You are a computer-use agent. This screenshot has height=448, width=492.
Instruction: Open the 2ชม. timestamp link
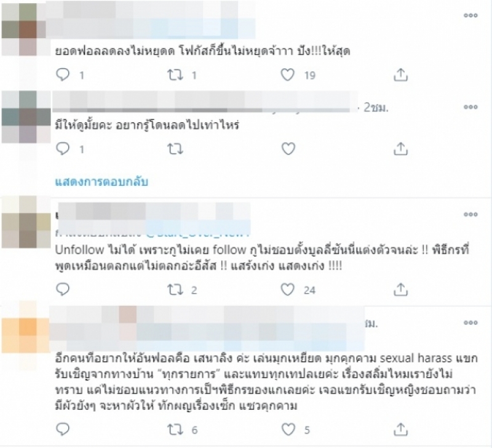[376, 108]
